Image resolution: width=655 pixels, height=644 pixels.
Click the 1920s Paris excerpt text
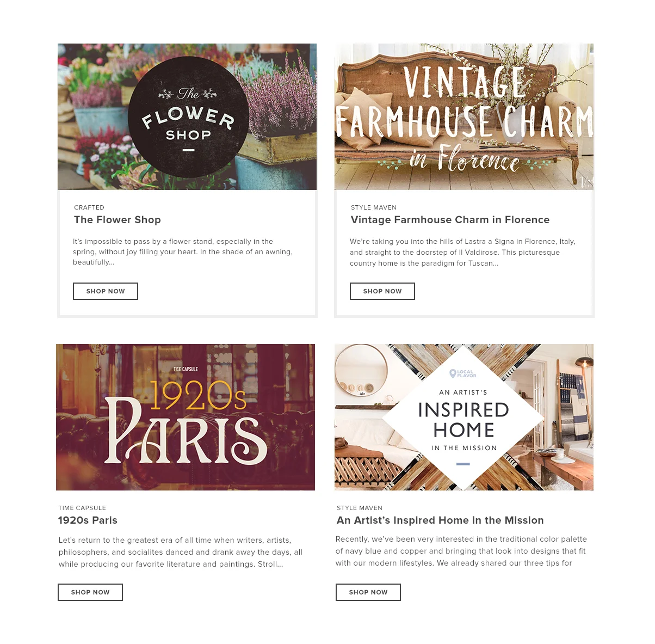tap(181, 552)
